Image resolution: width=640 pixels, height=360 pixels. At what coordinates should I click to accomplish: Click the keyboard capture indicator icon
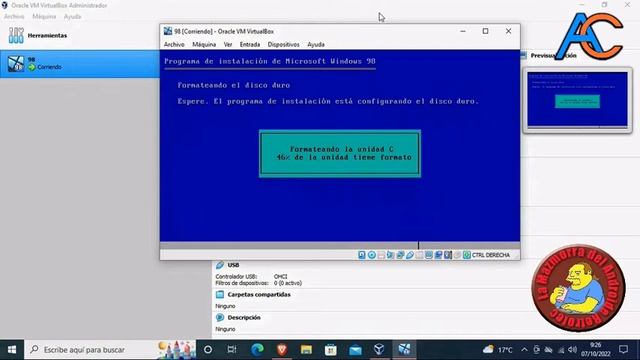pos(467,255)
